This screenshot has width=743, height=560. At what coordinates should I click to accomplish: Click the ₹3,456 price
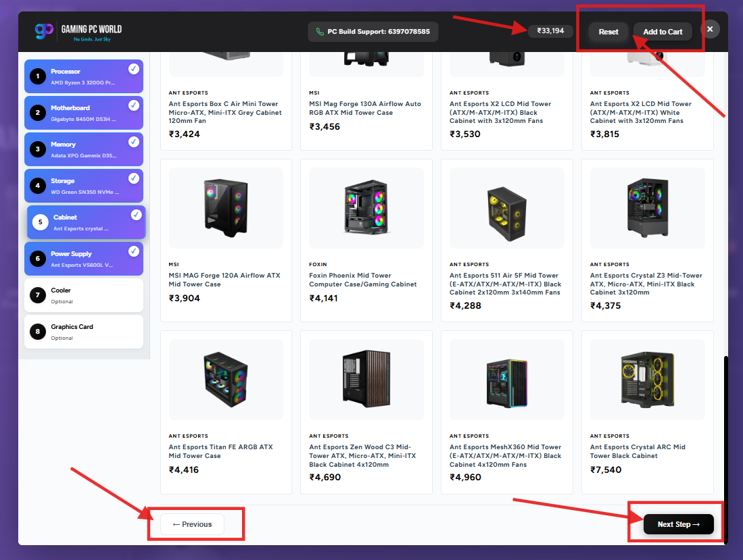[x=325, y=127]
